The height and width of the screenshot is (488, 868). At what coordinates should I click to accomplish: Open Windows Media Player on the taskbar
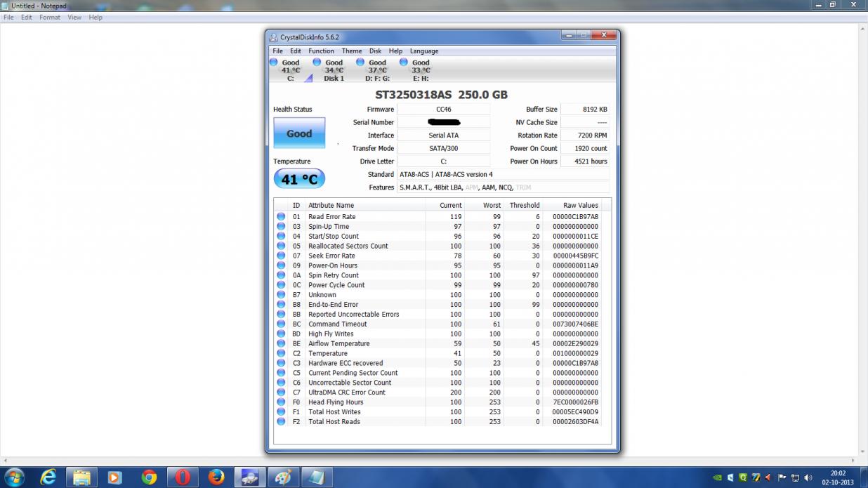pos(114,477)
